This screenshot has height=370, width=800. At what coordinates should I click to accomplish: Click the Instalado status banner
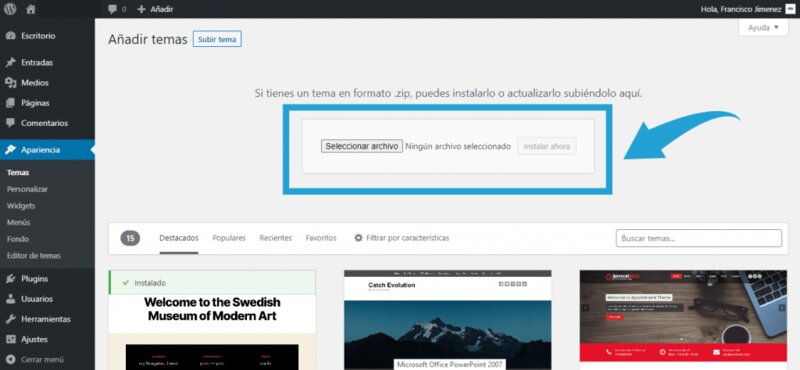click(212, 283)
